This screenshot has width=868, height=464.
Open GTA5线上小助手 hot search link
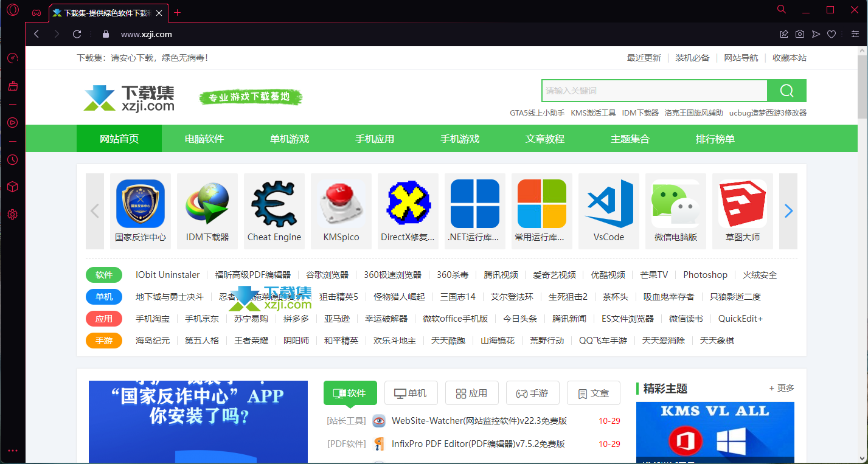click(x=537, y=113)
